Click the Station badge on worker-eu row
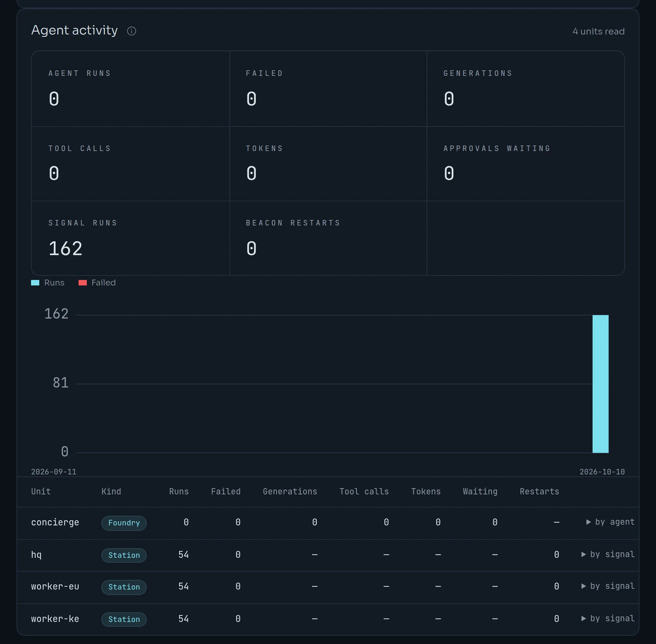This screenshot has height=644, width=656. (x=124, y=587)
